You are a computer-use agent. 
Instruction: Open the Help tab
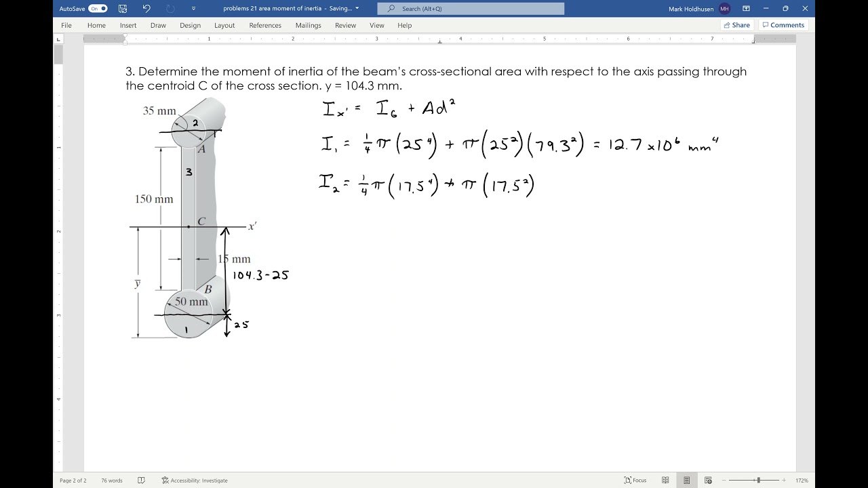tap(404, 25)
